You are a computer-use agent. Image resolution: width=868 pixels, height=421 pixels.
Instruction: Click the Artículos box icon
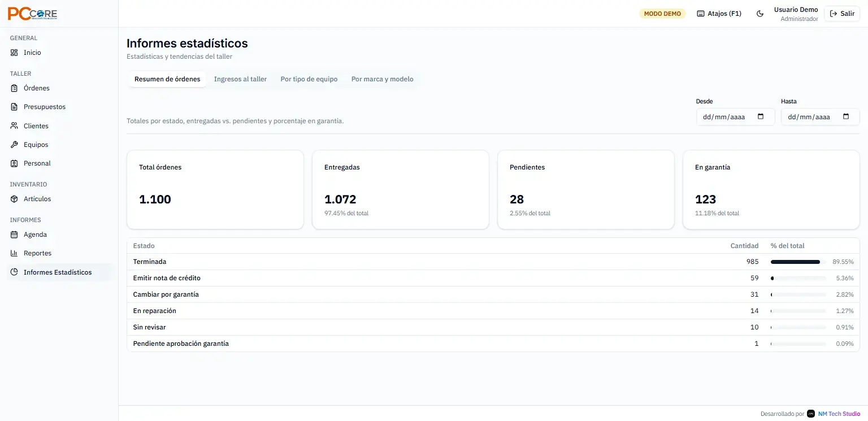[14, 199]
